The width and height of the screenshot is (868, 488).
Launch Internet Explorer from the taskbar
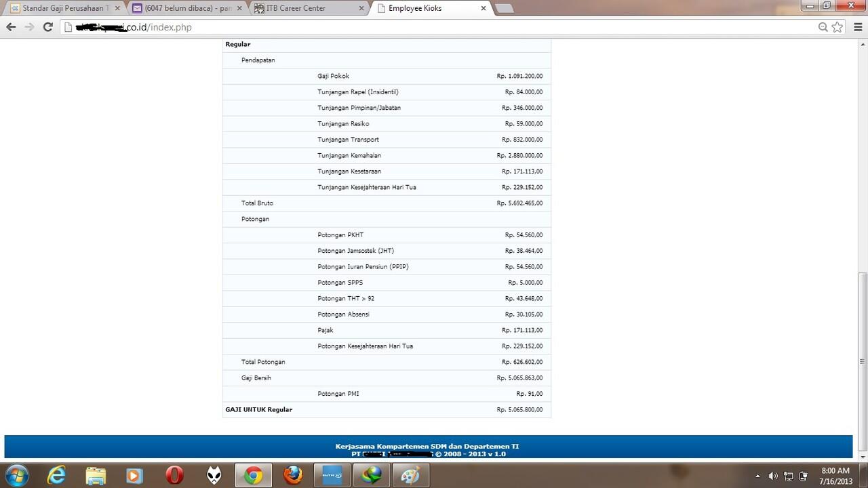pyautogui.click(x=56, y=475)
